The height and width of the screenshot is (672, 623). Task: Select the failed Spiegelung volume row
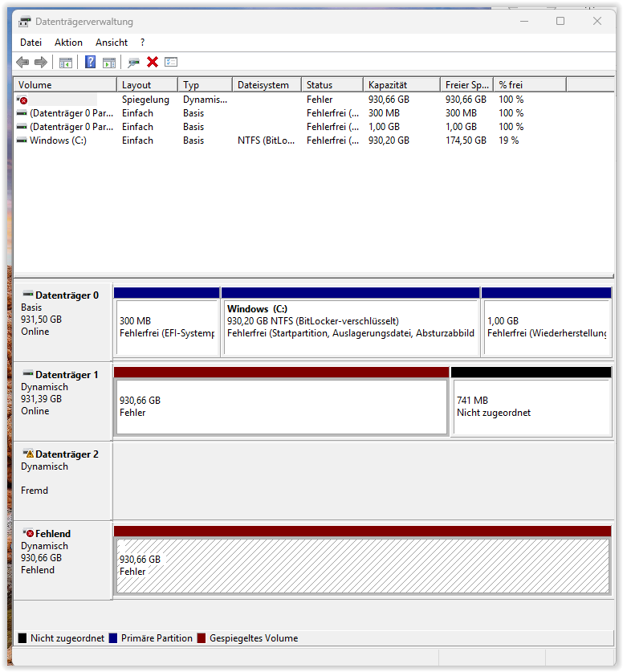(x=145, y=100)
